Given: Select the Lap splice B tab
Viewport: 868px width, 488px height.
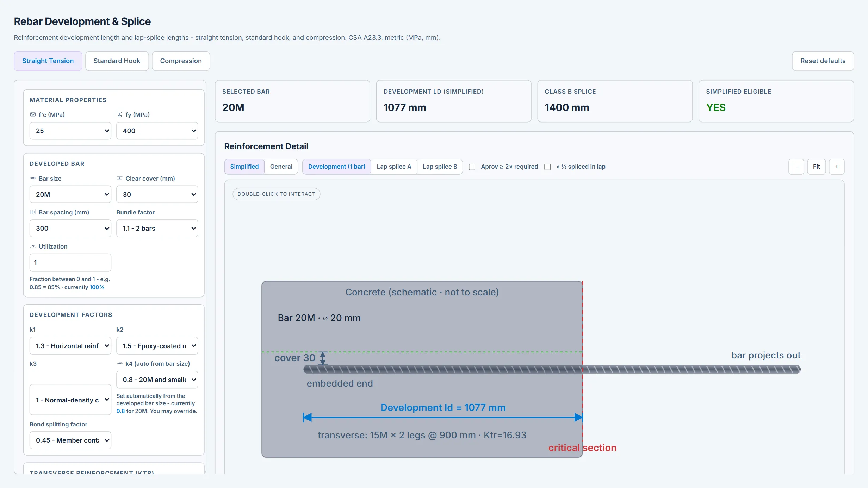Looking at the screenshot, I should point(440,167).
